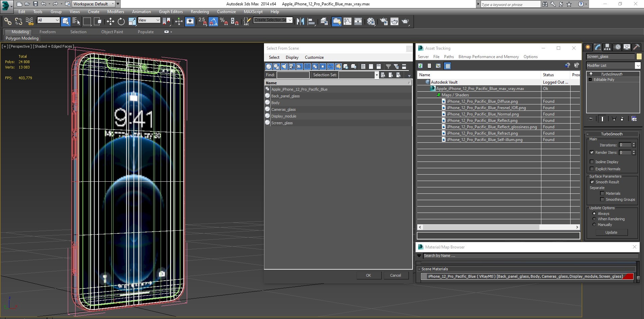644x319 pixels.
Task: Open the Workspace: Default dropdown
Action: pyautogui.click(x=93, y=4)
